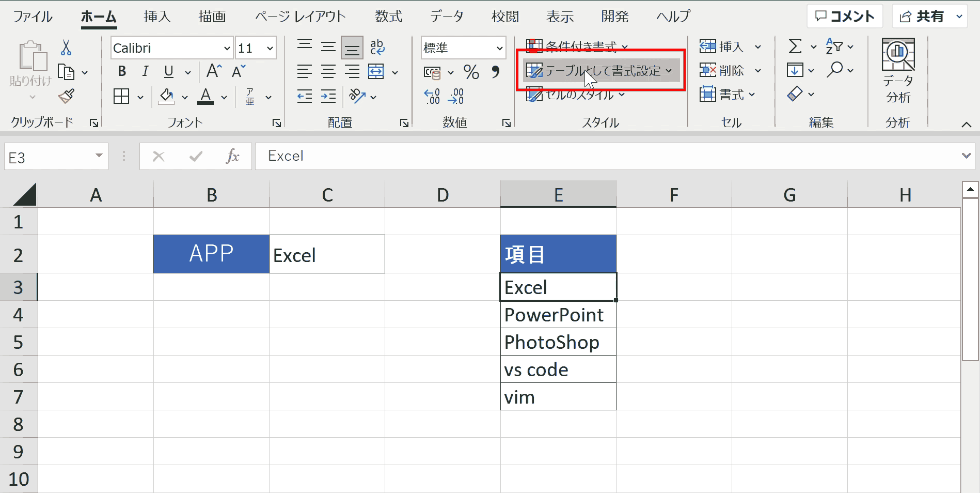Open the 標準 number format dropdown

[x=499, y=49]
